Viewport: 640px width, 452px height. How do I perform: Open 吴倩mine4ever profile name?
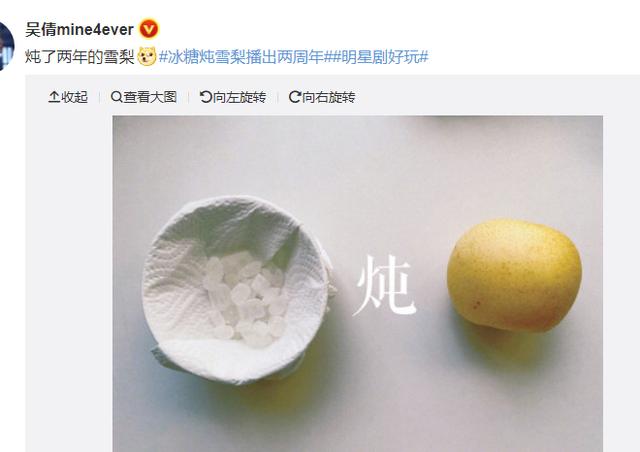click(x=79, y=30)
